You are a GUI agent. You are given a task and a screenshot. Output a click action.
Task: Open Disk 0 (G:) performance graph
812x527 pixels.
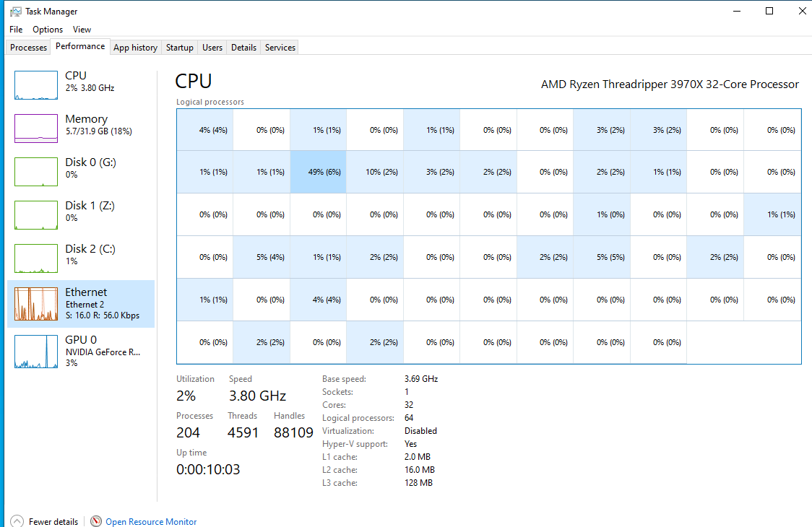pyautogui.click(x=36, y=172)
